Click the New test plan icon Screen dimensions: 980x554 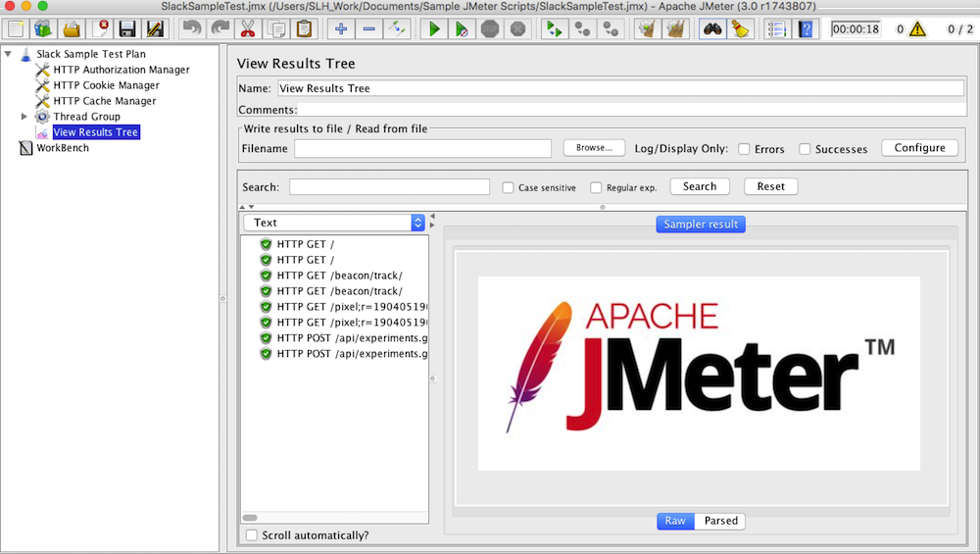click(x=16, y=28)
